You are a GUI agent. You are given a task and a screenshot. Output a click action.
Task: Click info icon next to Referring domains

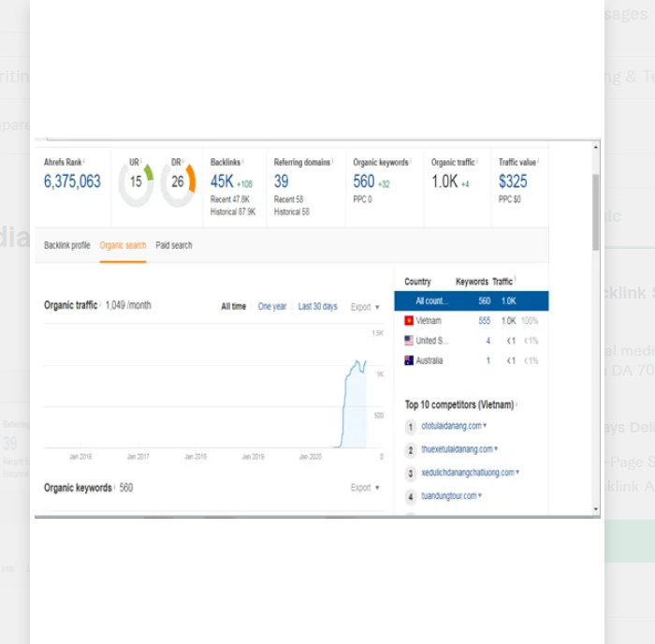pyautogui.click(x=332, y=161)
